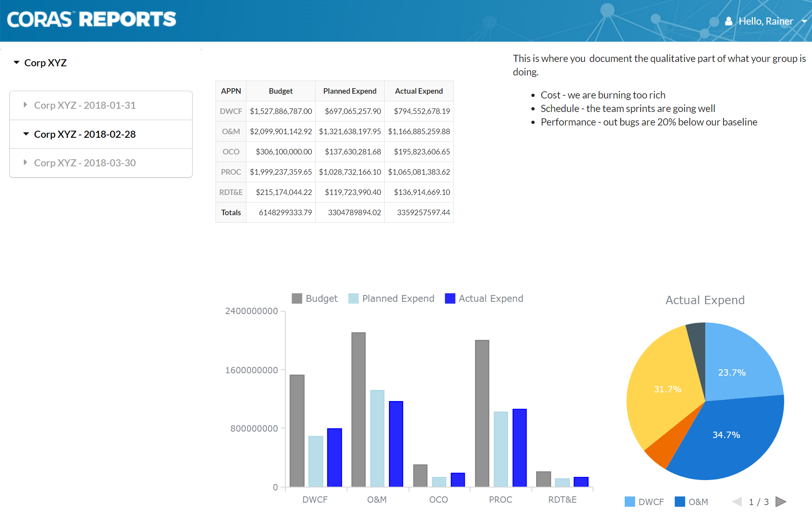
Task: Click the Planned Expend column header
Action: tap(350, 91)
